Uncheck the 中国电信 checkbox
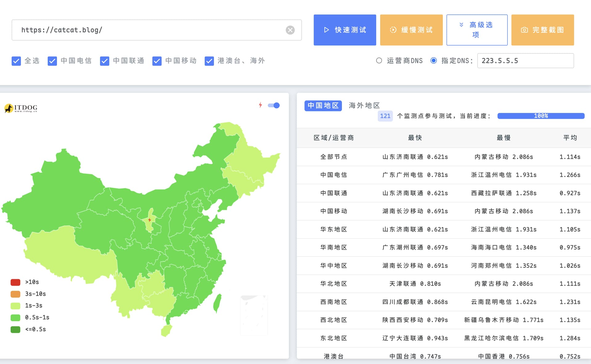Screen dimensions: 591x364 point(52,61)
